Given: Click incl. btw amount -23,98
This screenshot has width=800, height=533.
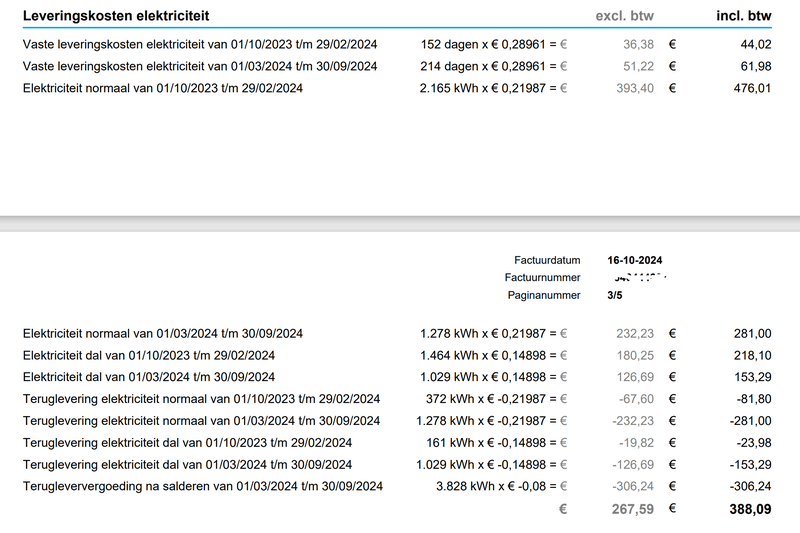Looking at the screenshot, I should pyautogui.click(x=754, y=443).
